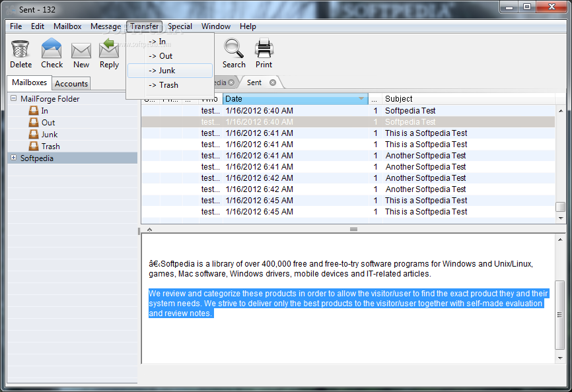Click the preview pane scrollbar thumb
The image size is (572, 392).
pos(560,315)
